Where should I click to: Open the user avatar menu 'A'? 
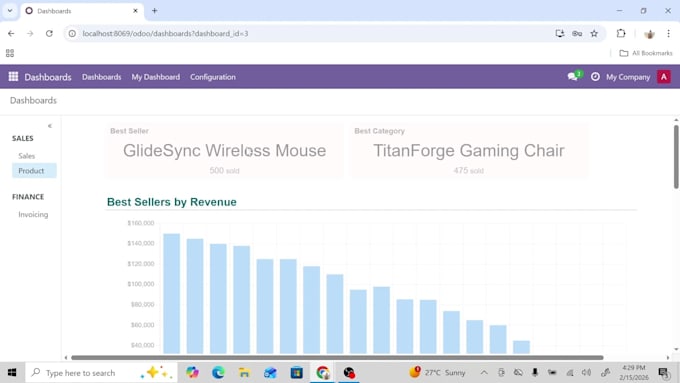(x=664, y=77)
